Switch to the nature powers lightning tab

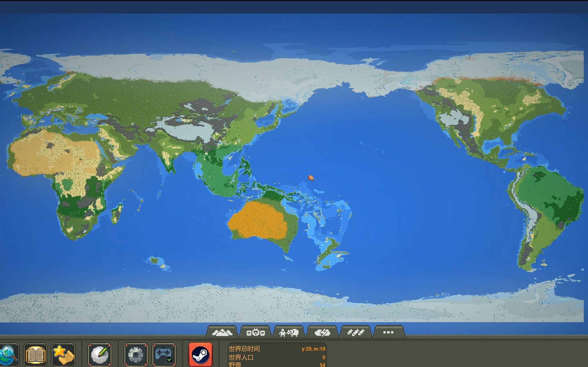322,333
